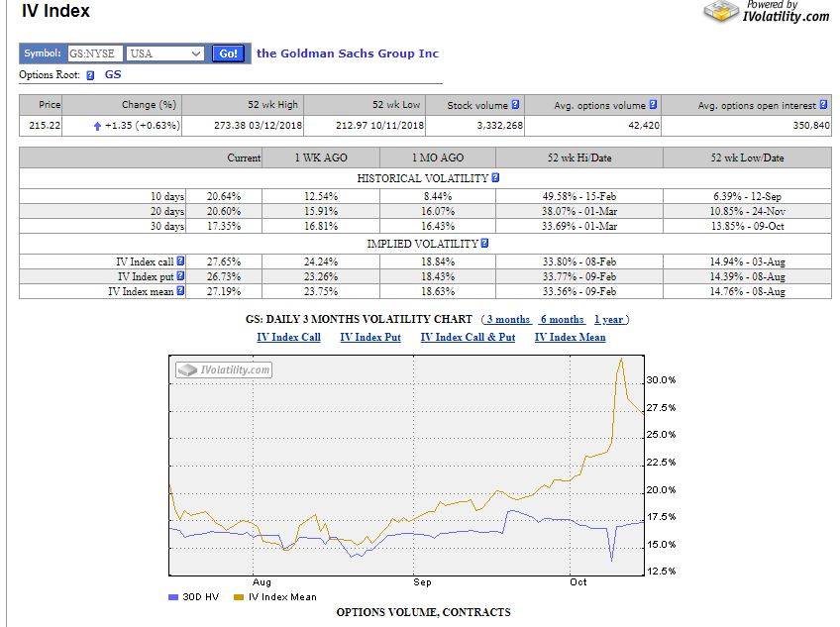Click 1 MO AGO column header
840x627 pixels.
click(438, 157)
